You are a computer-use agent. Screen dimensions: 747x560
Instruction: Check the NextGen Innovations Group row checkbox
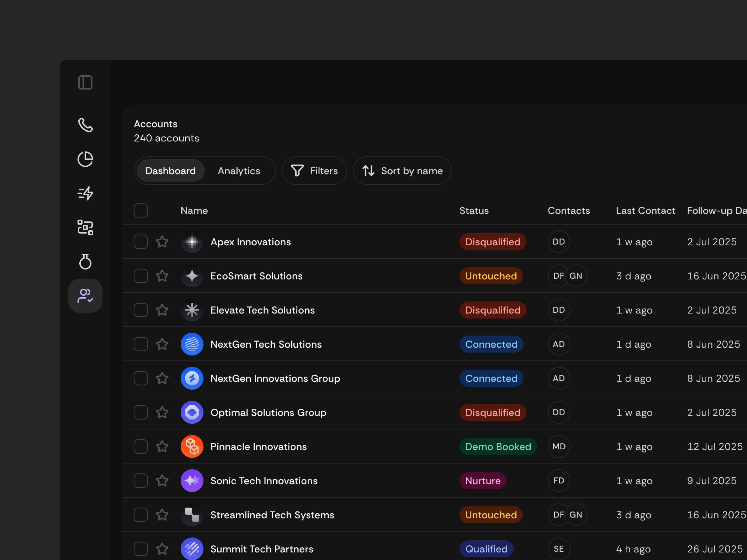(141, 378)
